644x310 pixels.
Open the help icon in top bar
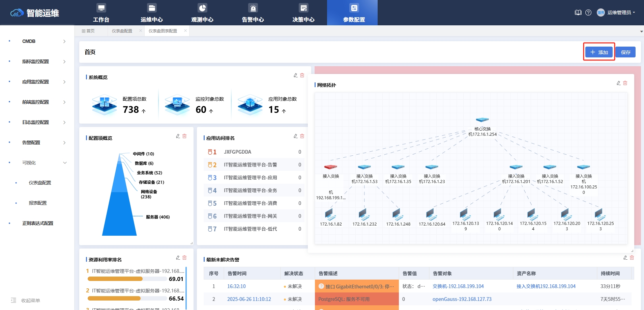pos(588,12)
